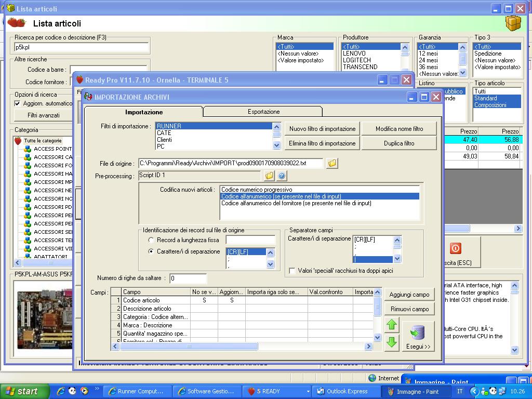
Task: Click the IT language indicator in taskbar
Action: click(460, 391)
